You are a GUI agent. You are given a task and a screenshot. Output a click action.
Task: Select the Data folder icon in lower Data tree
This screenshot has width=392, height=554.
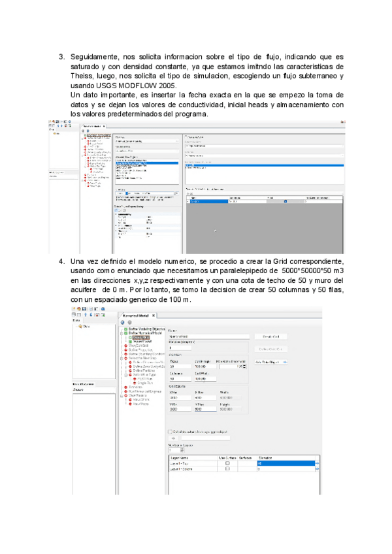[81, 326]
